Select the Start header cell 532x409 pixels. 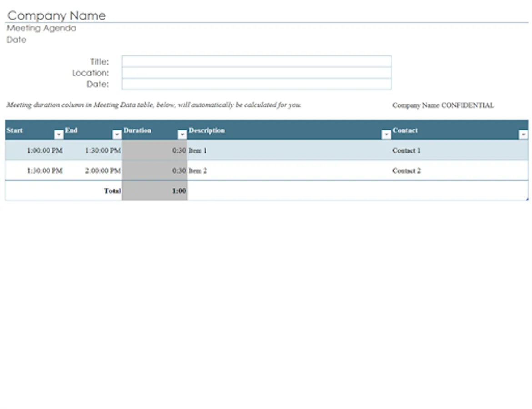click(x=35, y=130)
